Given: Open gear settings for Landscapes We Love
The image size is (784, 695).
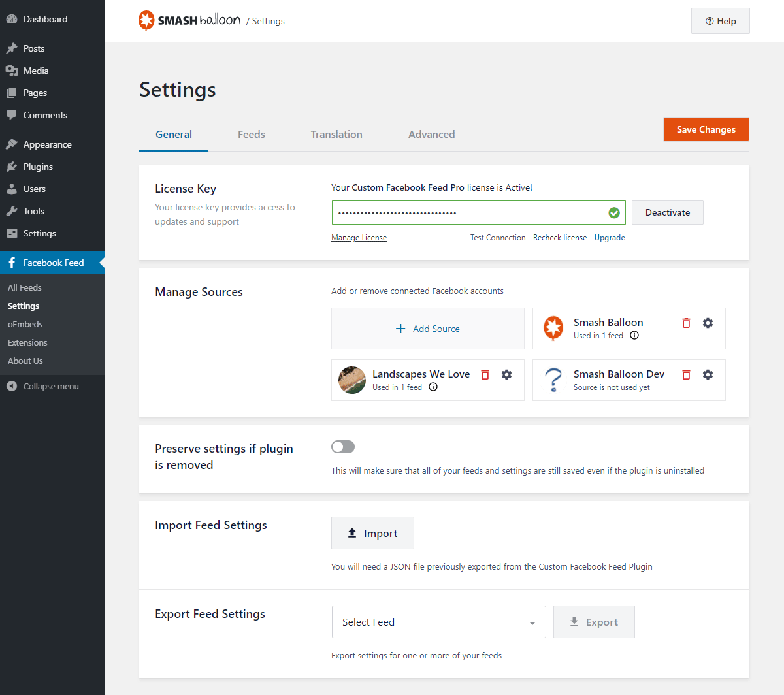Looking at the screenshot, I should click(x=506, y=374).
